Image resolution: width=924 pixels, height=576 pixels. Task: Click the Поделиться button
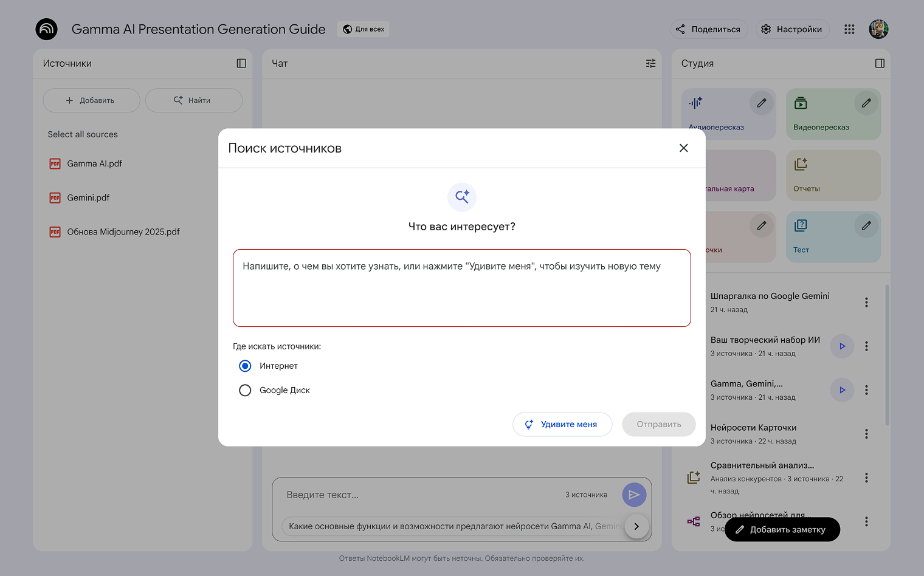point(708,29)
